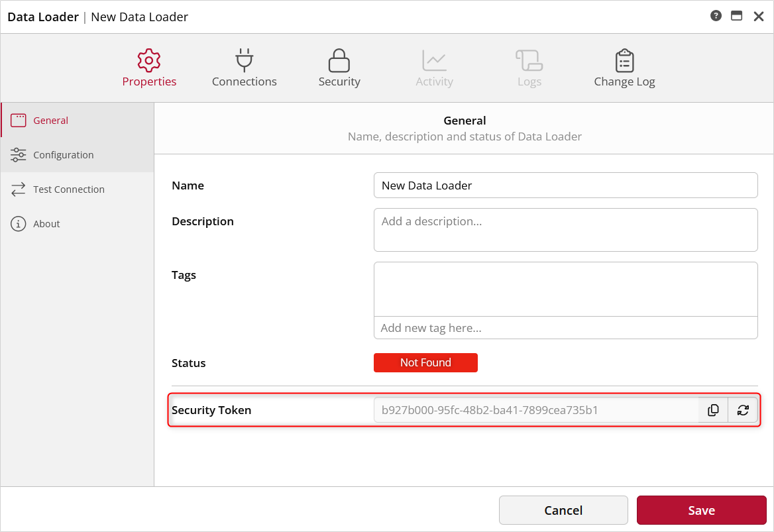Copy the security token to clipboard
This screenshot has width=774, height=532.
pyautogui.click(x=713, y=410)
